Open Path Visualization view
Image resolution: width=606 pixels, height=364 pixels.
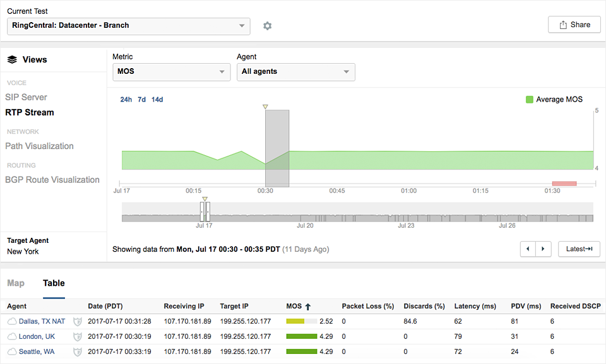[x=39, y=146]
